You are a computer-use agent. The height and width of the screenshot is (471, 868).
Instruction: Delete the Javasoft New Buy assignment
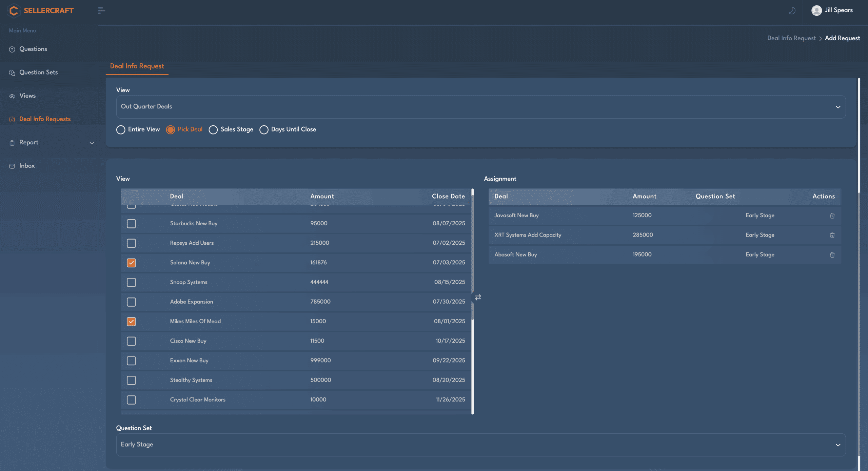(x=832, y=216)
